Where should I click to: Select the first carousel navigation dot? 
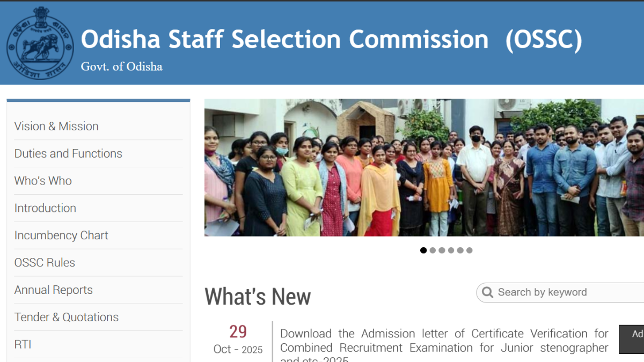click(x=423, y=250)
